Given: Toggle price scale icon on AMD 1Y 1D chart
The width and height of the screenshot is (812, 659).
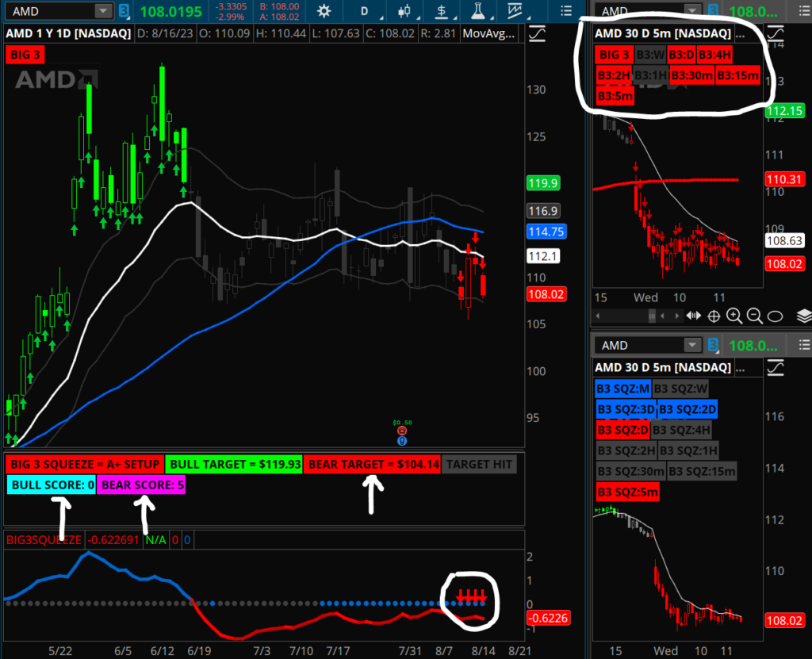Looking at the screenshot, I should (537, 35).
